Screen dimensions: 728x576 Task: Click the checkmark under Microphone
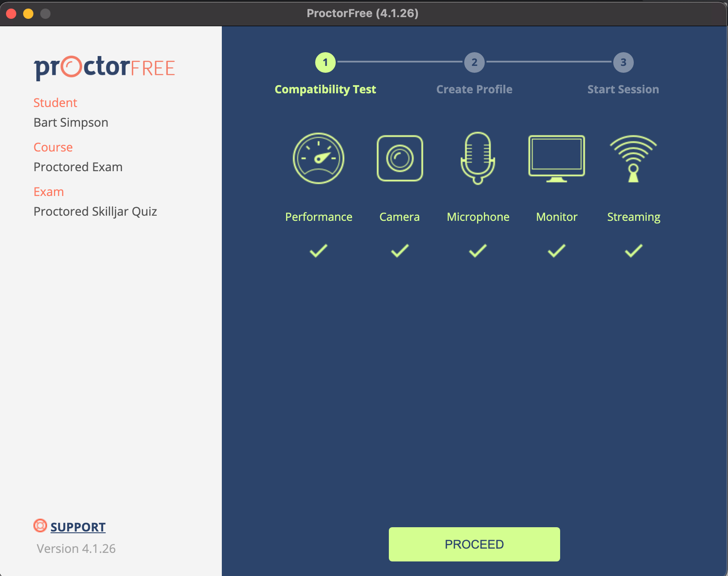[478, 251]
